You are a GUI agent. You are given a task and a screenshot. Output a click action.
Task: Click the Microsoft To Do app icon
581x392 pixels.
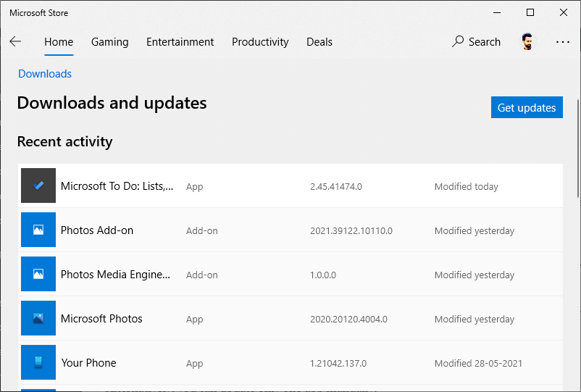[38, 185]
